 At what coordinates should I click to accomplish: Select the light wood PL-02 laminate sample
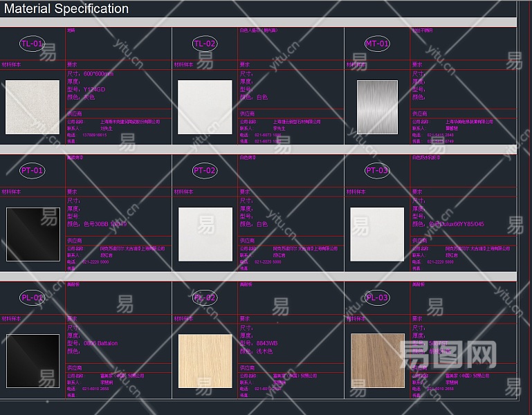(205, 360)
